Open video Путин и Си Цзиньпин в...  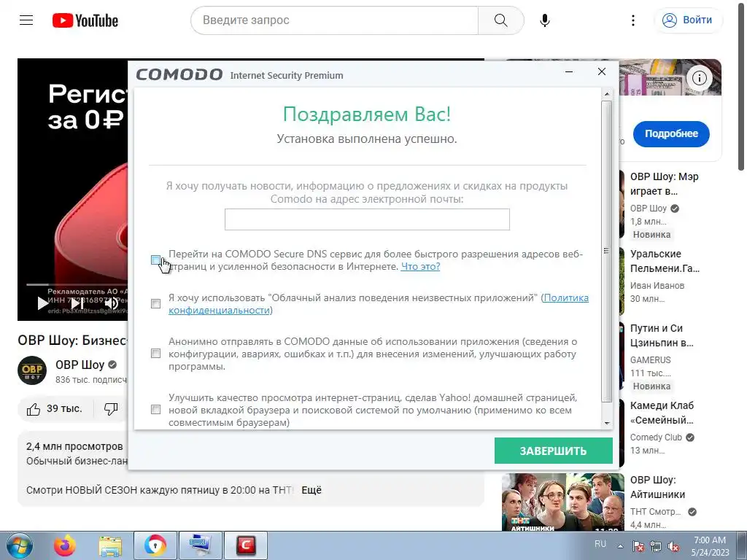662,335
